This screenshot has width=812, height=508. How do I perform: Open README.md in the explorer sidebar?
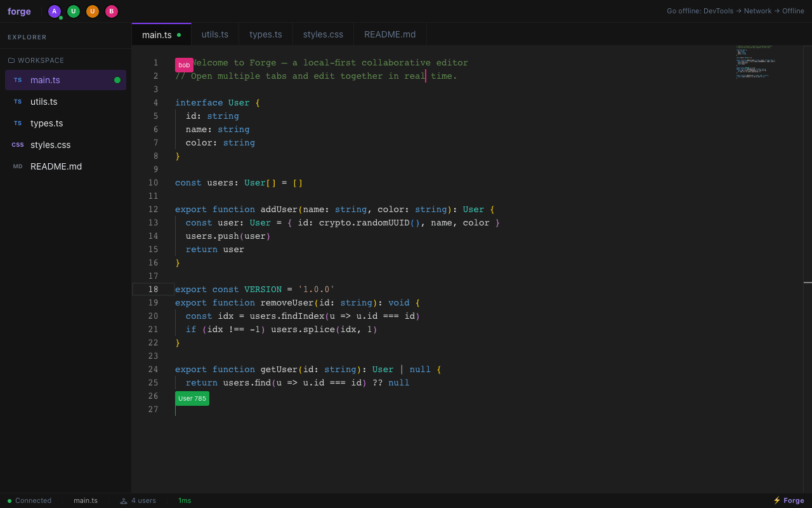click(65, 166)
